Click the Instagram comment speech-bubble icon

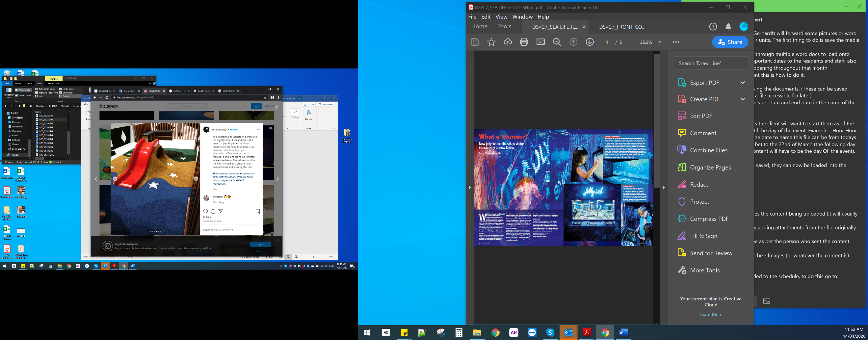(213, 212)
